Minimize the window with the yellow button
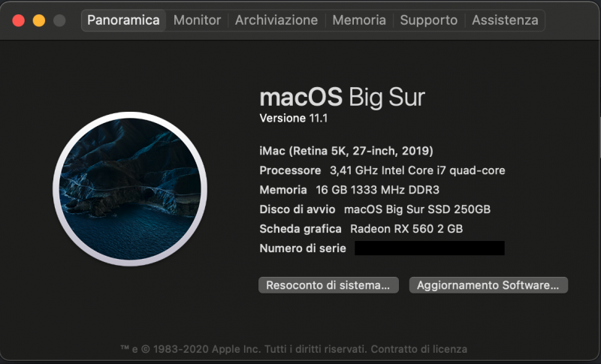Screen dimensions: 601x364 [39, 20]
